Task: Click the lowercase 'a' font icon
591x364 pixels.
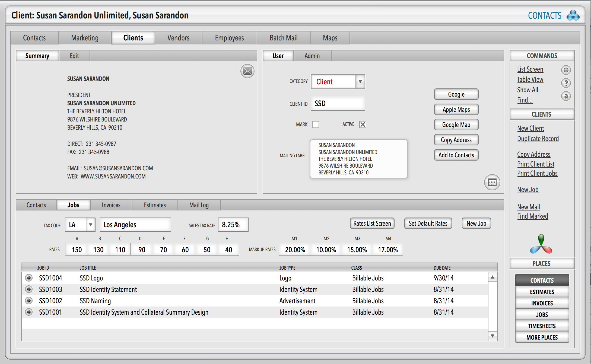Action: 566,96
